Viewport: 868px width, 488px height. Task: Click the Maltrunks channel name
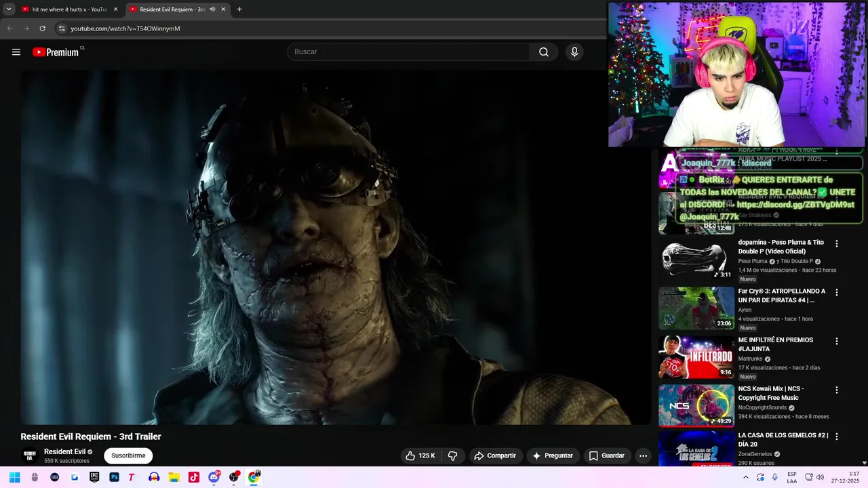pyautogui.click(x=751, y=359)
